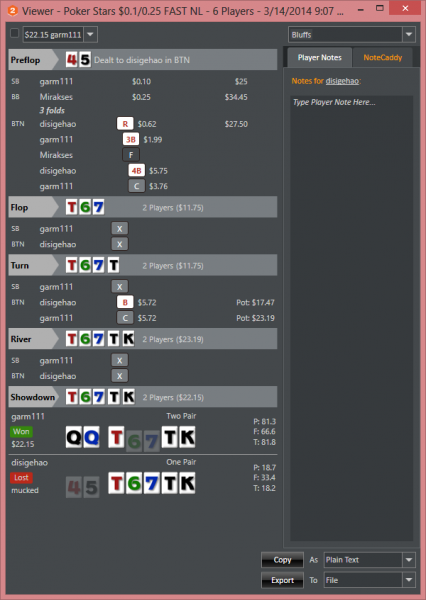This screenshot has height=600, width=426.
Task: Click disigehao's 4B four-bet badge
Action: click(x=137, y=171)
